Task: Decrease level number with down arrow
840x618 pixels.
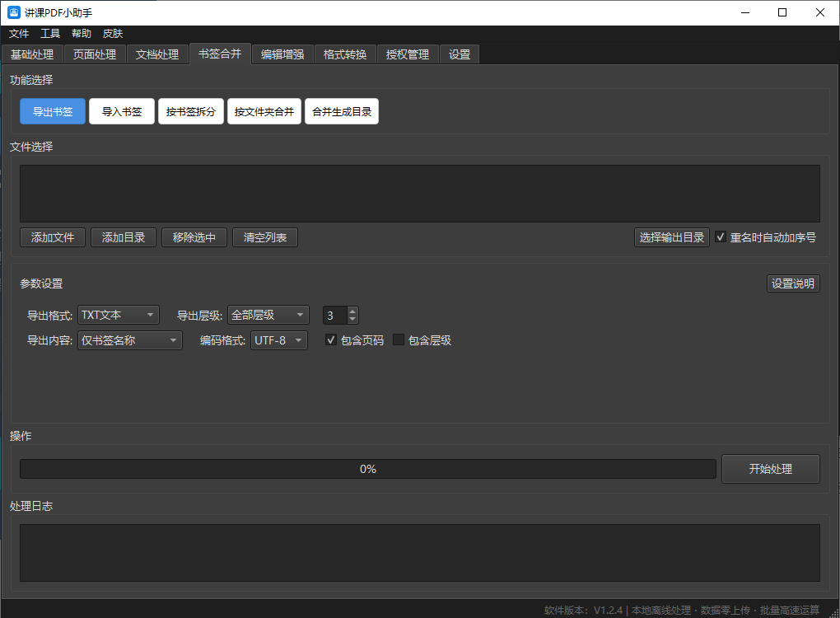Action: (x=352, y=320)
